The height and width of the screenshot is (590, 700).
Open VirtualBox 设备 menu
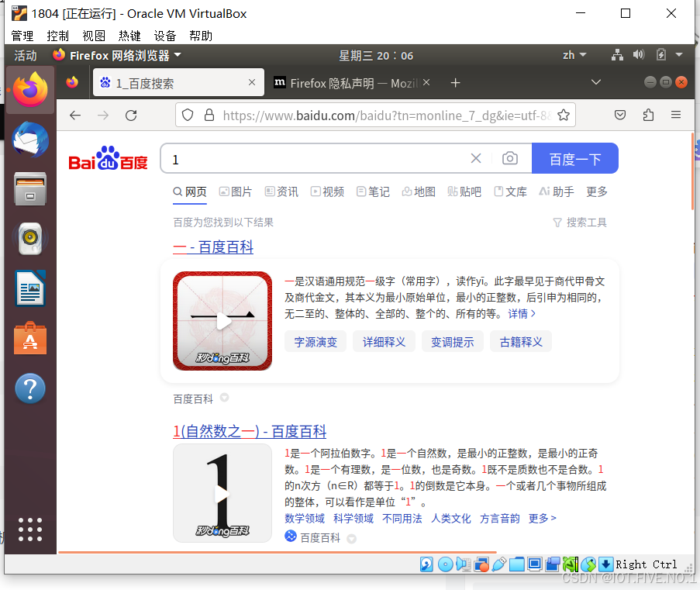point(165,36)
